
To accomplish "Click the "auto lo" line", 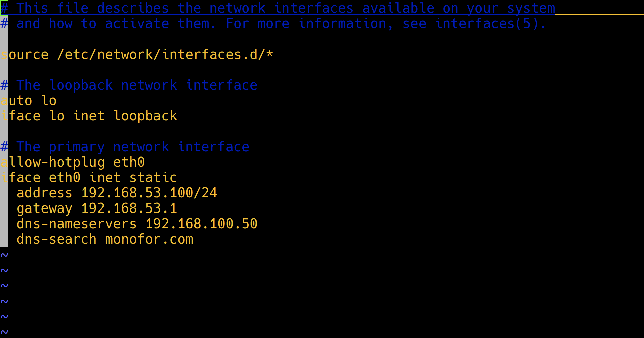I will [29, 100].
